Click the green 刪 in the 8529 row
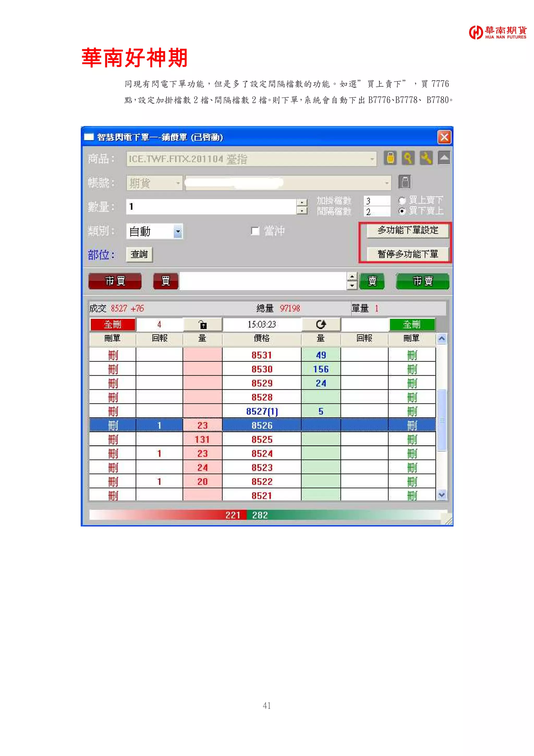Image resolution: width=534 pixels, height=756 pixels. tap(412, 383)
